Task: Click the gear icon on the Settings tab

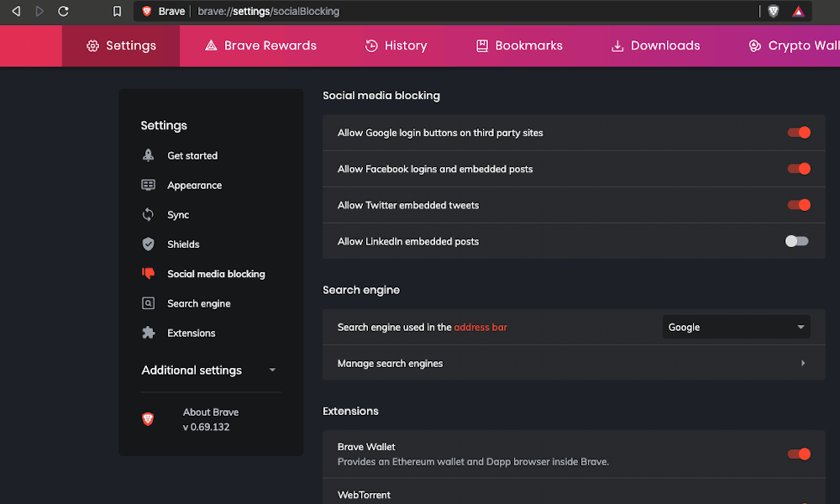Action: 92,46
